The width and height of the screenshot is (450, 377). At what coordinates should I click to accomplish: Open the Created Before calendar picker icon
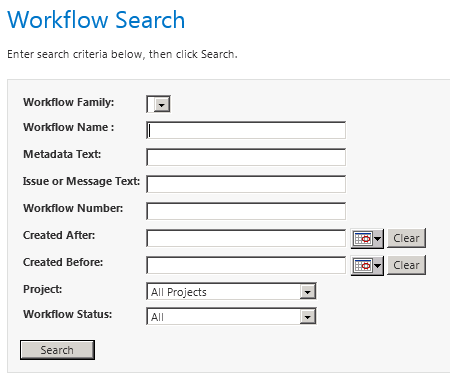pos(367,266)
